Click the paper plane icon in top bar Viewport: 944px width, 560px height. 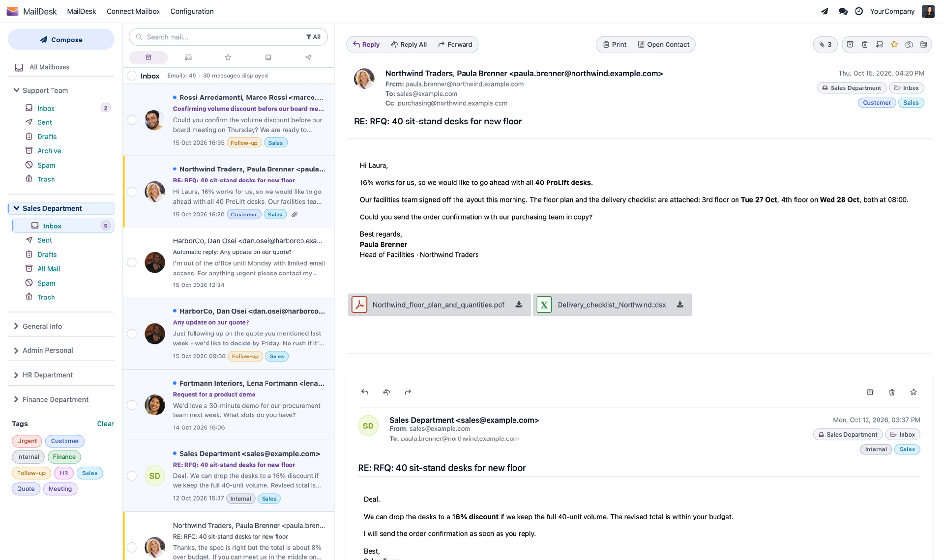825,11
